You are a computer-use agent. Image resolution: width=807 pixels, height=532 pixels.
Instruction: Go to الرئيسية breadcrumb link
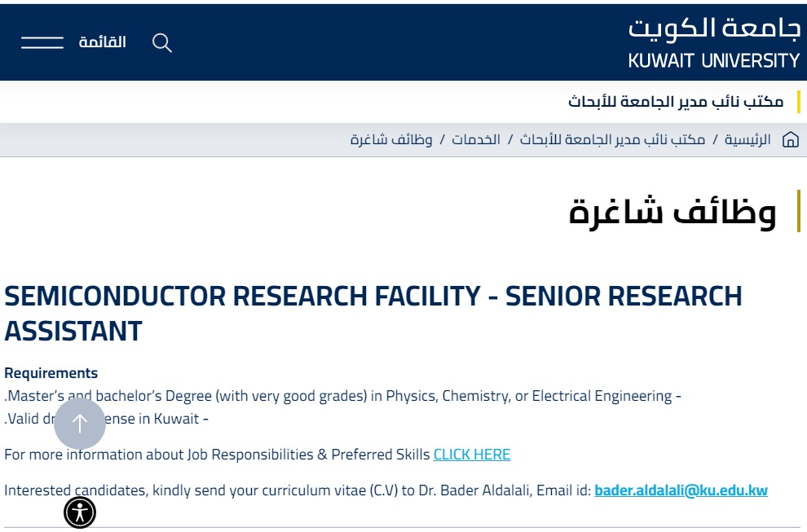(x=747, y=139)
